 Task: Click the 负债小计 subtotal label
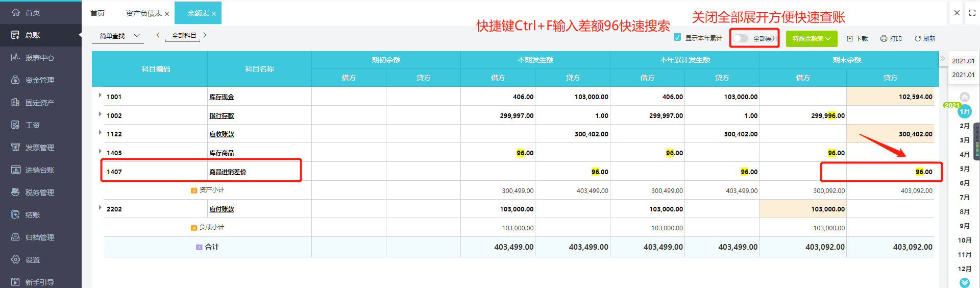[x=212, y=227]
